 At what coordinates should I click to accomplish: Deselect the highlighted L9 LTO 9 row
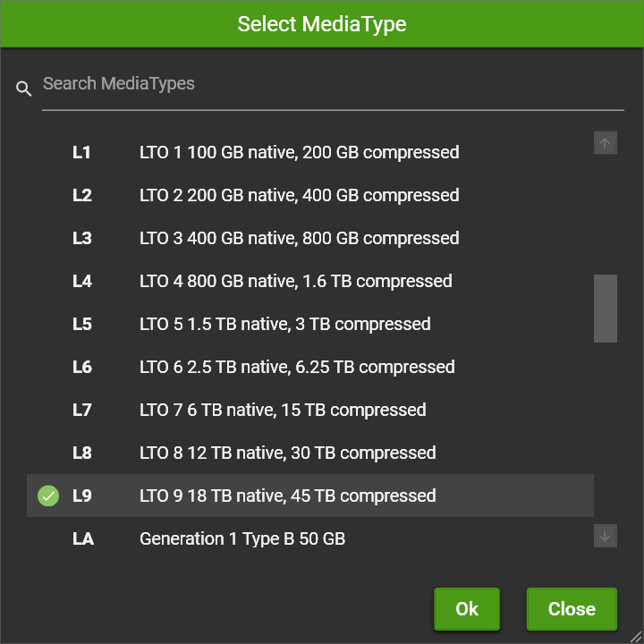pyautogui.click(x=310, y=496)
